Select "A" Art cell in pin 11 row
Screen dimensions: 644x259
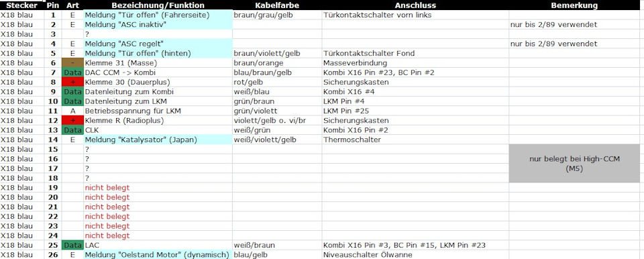[72, 111]
